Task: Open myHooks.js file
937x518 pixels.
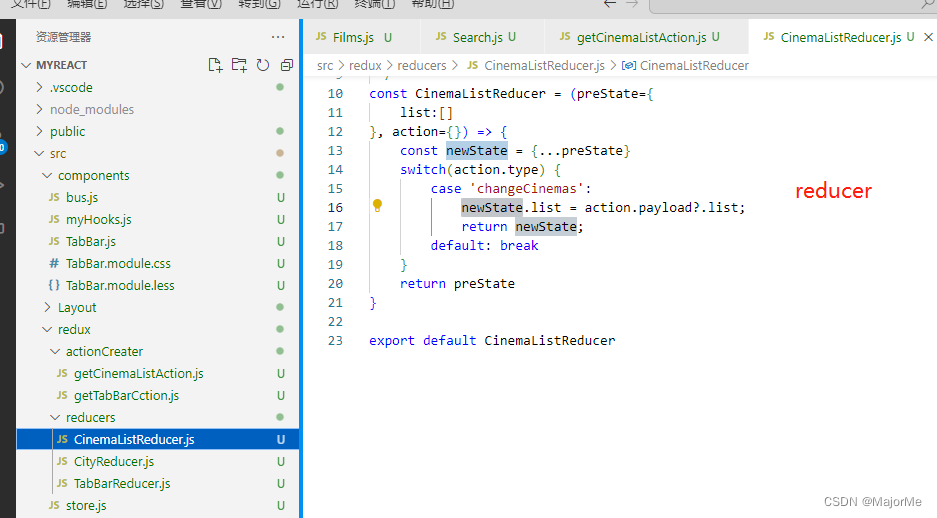Action: pyautogui.click(x=158, y=219)
